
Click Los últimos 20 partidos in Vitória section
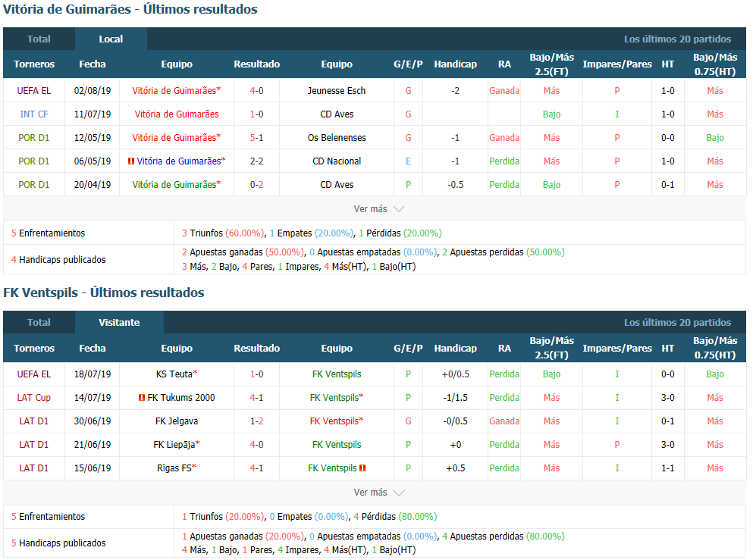point(677,39)
